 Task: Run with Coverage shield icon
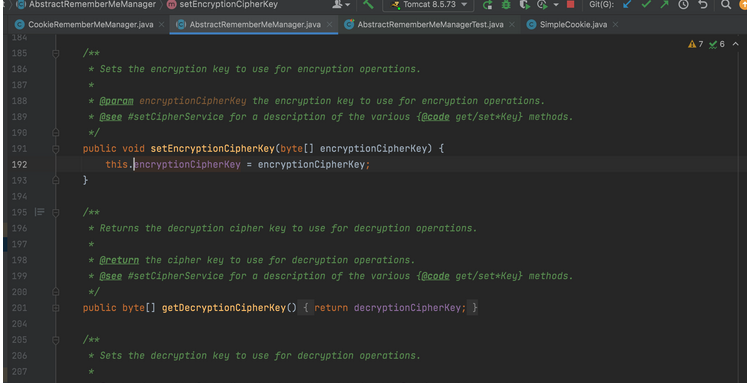525,5
